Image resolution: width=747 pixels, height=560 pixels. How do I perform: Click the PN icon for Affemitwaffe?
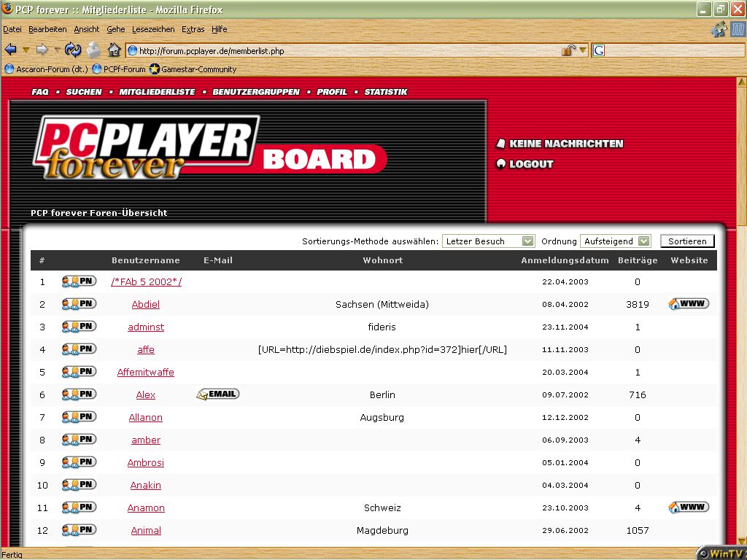[x=79, y=372]
